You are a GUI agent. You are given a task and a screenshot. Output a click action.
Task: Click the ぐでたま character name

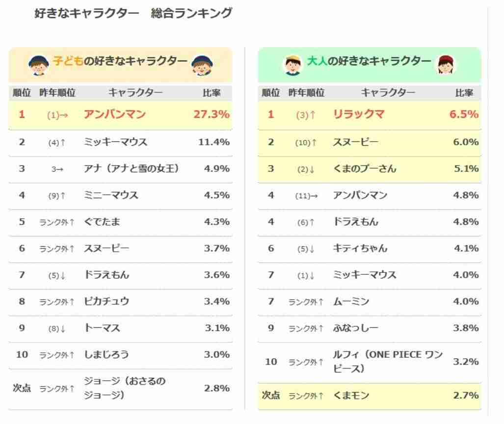[x=102, y=221]
